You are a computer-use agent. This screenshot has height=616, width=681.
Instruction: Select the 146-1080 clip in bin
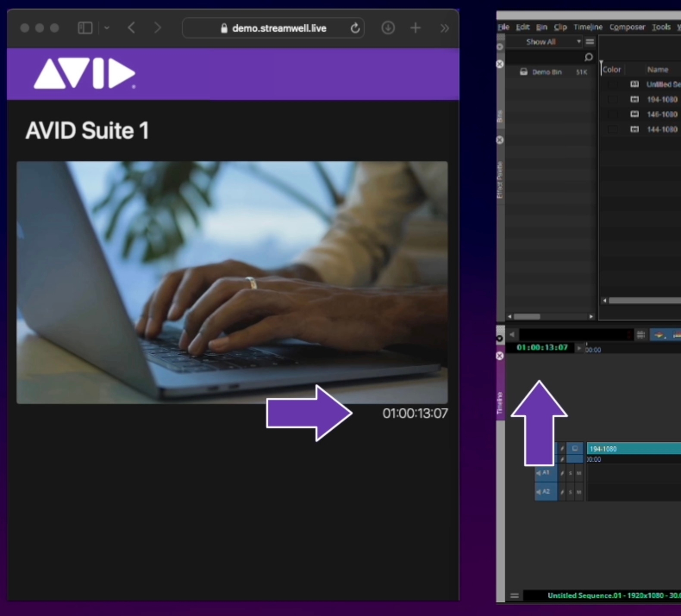[662, 114]
